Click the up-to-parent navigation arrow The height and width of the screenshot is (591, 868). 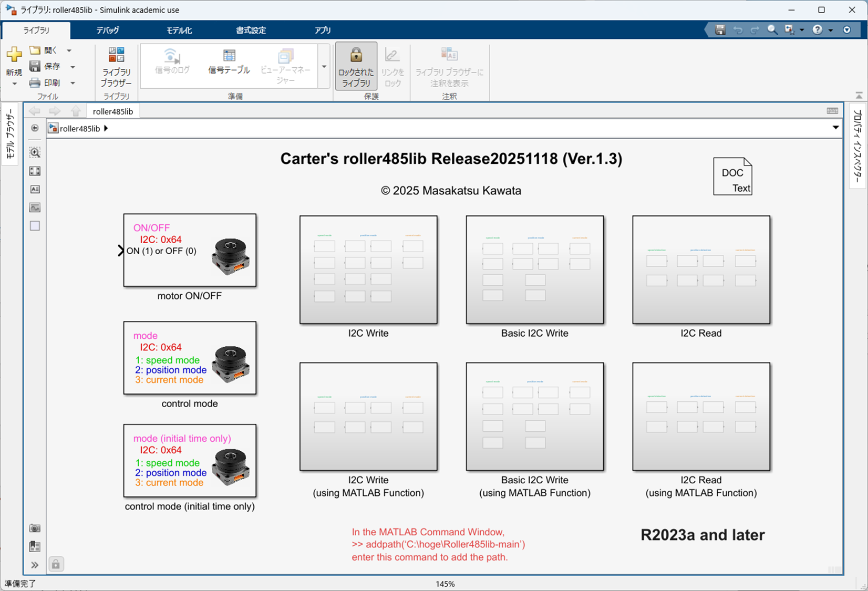(76, 111)
